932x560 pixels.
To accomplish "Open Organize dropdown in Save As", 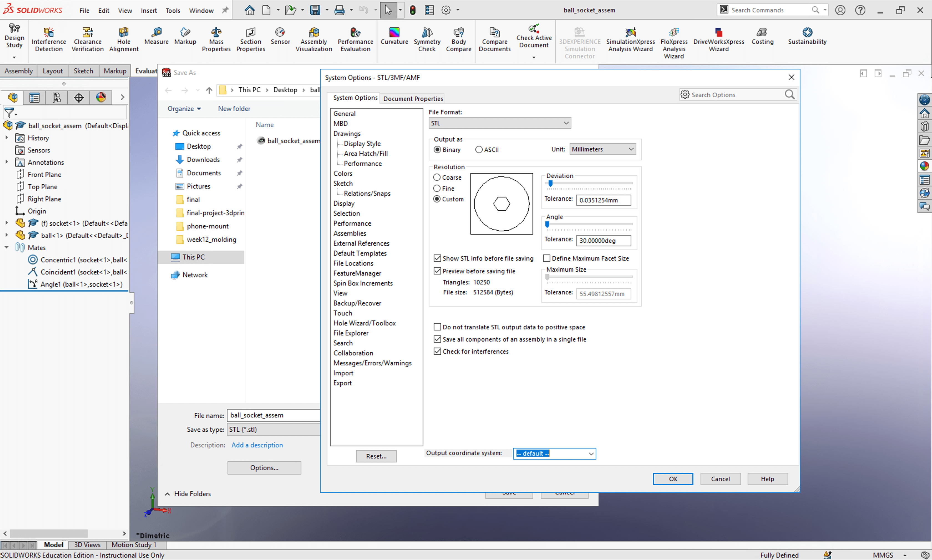I will (x=184, y=109).
